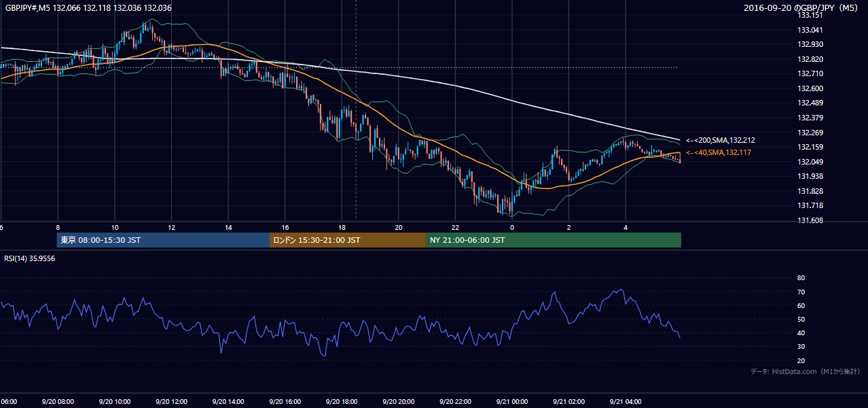Click price axis value 131.608

coord(810,220)
